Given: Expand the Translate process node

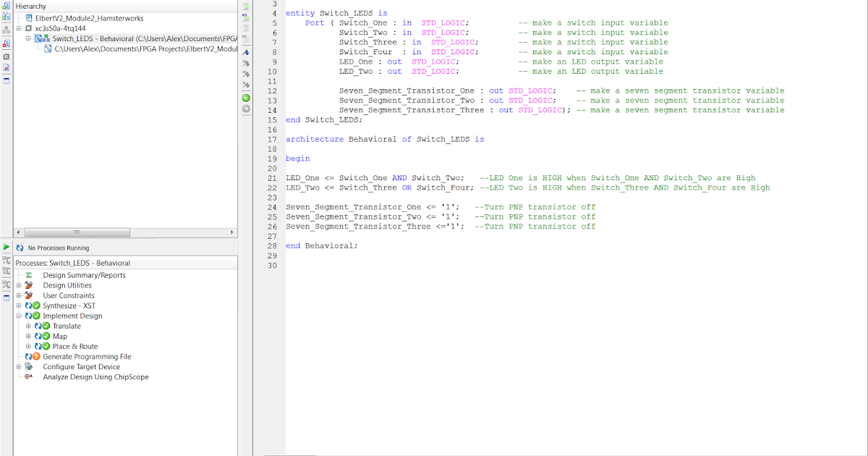Looking at the screenshot, I should [x=29, y=326].
